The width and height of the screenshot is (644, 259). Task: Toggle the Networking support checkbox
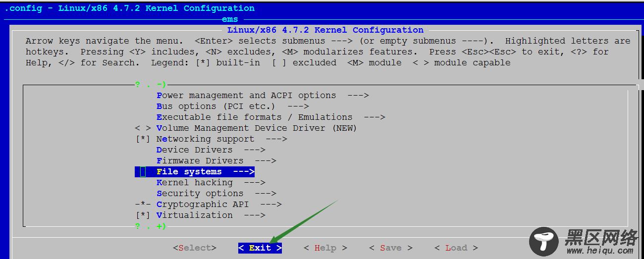tap(143, 139)
